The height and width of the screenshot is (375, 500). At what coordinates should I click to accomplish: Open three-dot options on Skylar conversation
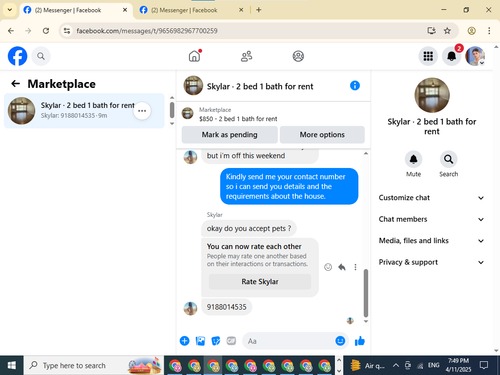click(x=142, y=111)
